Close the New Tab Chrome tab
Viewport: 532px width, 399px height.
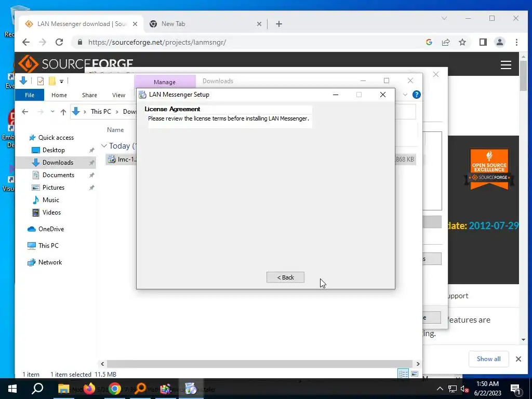click(259, 24)
